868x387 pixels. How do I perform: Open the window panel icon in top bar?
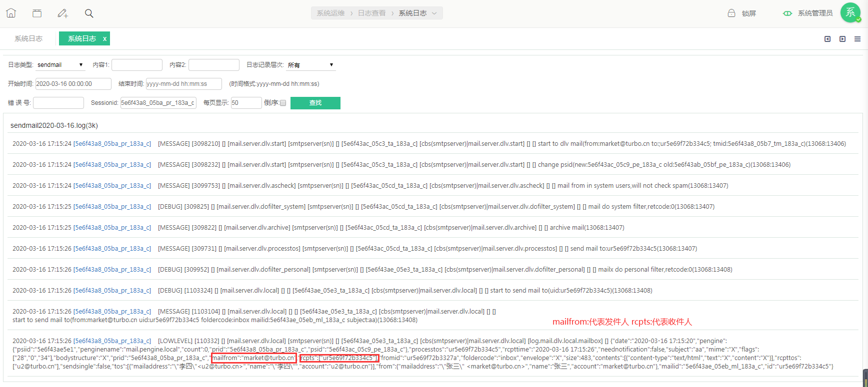click(37, 13)
